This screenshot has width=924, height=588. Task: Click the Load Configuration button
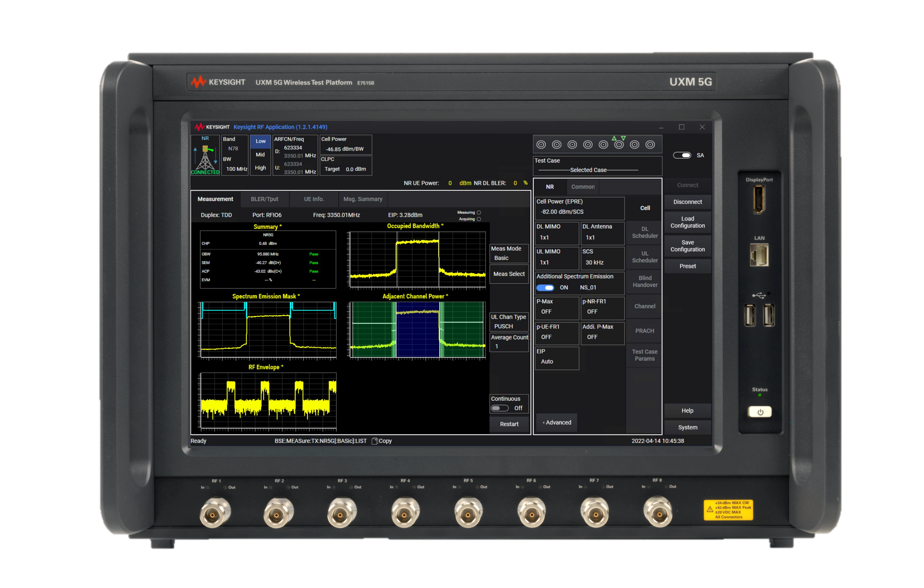pos(687,222)
